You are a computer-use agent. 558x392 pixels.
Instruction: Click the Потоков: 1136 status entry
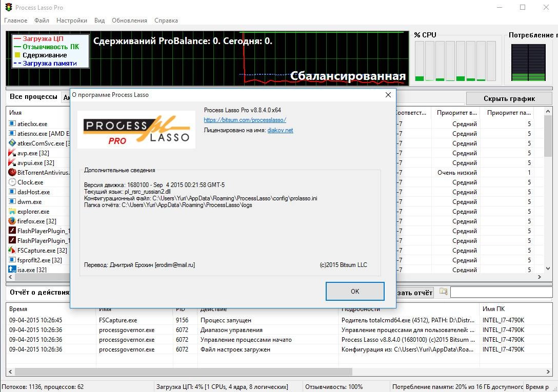[x=43, y=387]
